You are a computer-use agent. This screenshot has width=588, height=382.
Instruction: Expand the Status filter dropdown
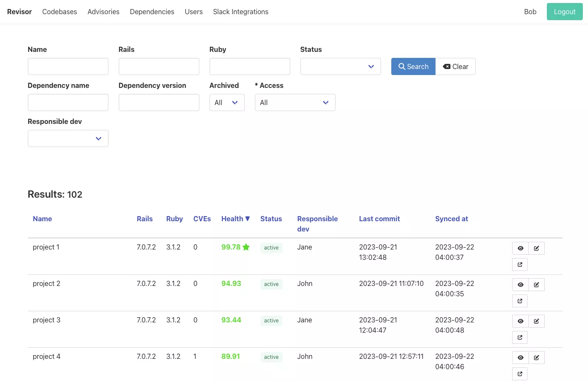[340, 66]
